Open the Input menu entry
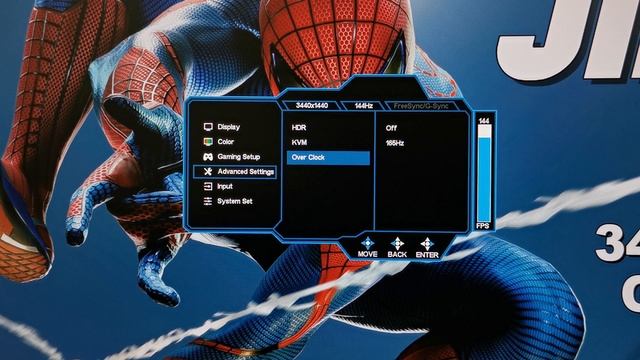Viewport: 640px width, 360px height. click(x=224, y=187)
